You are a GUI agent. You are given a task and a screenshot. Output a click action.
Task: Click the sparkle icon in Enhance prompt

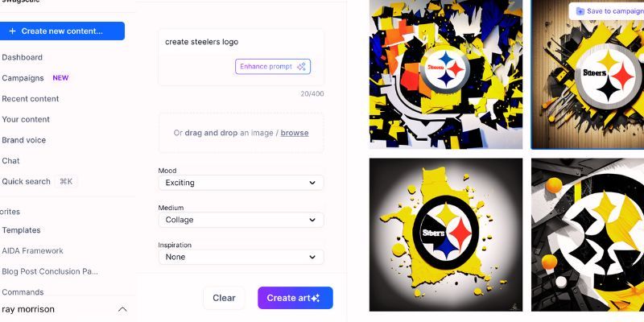[301, 67]
